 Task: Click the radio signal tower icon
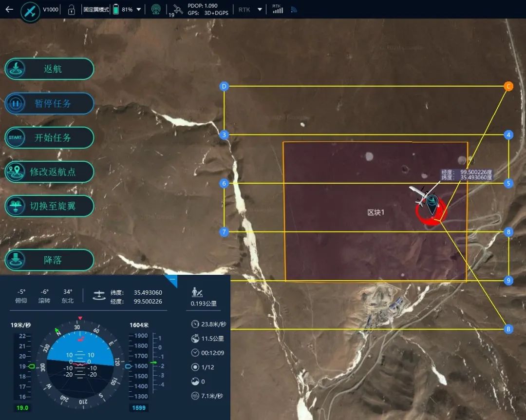(x=155, y=9)
